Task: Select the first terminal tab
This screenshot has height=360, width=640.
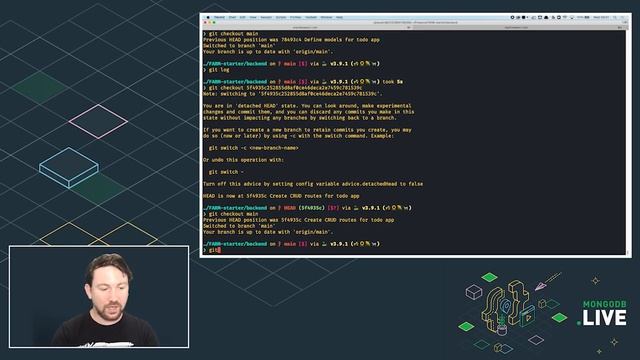Action: point(307,27)
